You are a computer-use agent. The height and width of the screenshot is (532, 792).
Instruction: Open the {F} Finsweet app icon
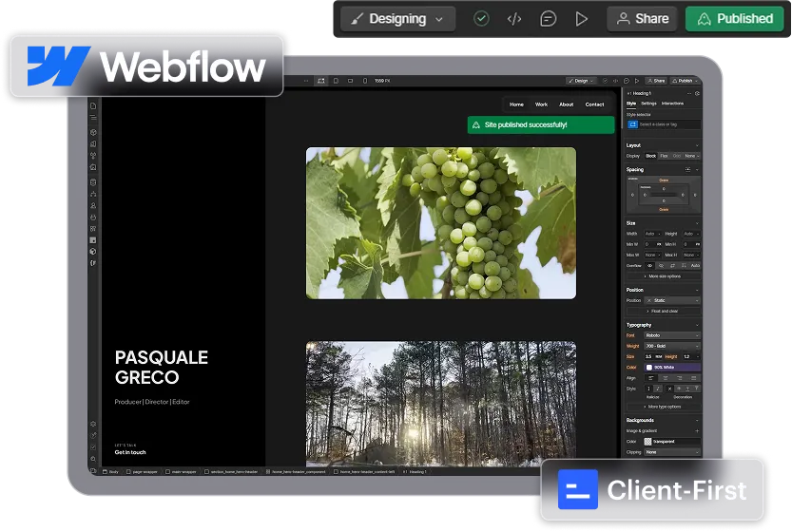pos(93,263)
